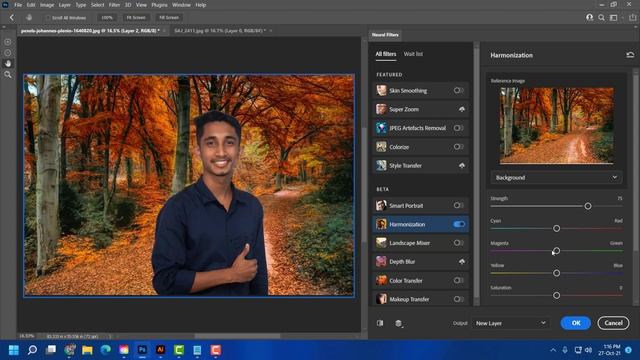The height and width of the screenshot is (360, 640).
Task: Turn on the Makeup Transfer toggle
Action: [x=458, y=299]
